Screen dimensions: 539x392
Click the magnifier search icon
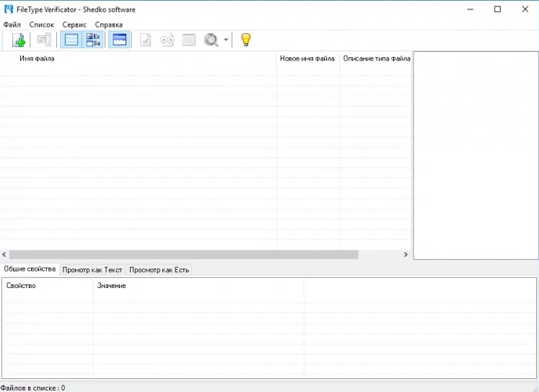211,40
